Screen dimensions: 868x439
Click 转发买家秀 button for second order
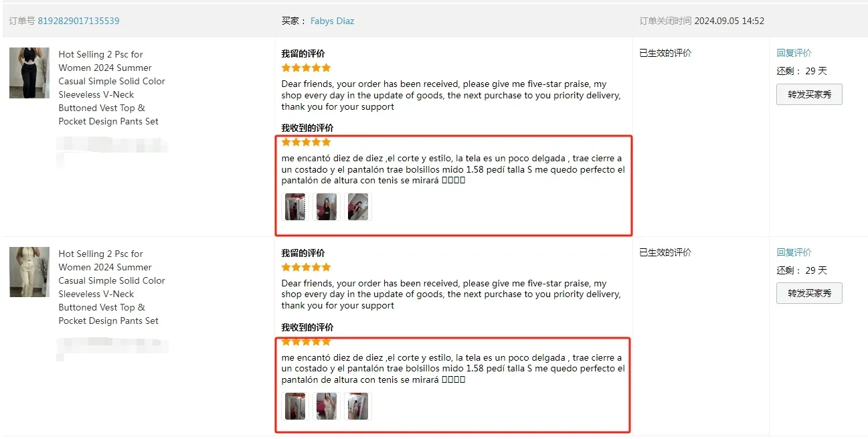tap(809, 293)
